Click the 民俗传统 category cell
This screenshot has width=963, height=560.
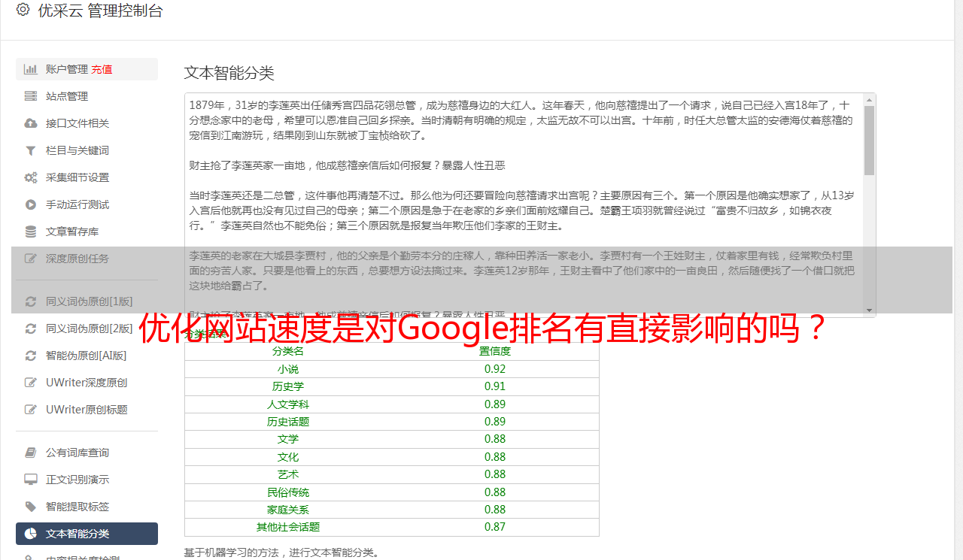coord(287,492)
